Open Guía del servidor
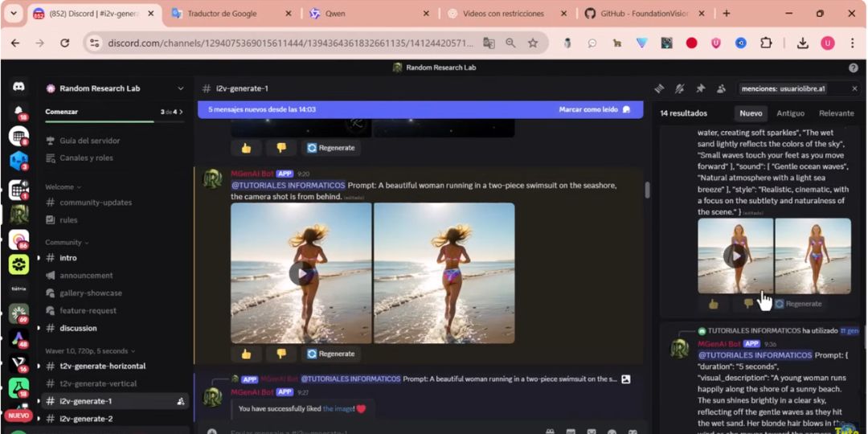This screenshot has width=868, height=434. 90,141
